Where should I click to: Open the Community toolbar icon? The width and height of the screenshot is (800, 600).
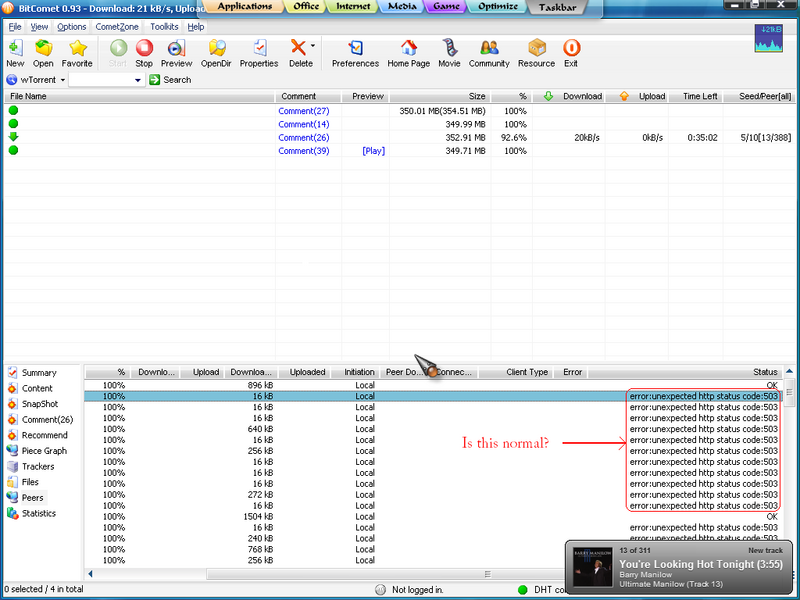tap(489, 49)
